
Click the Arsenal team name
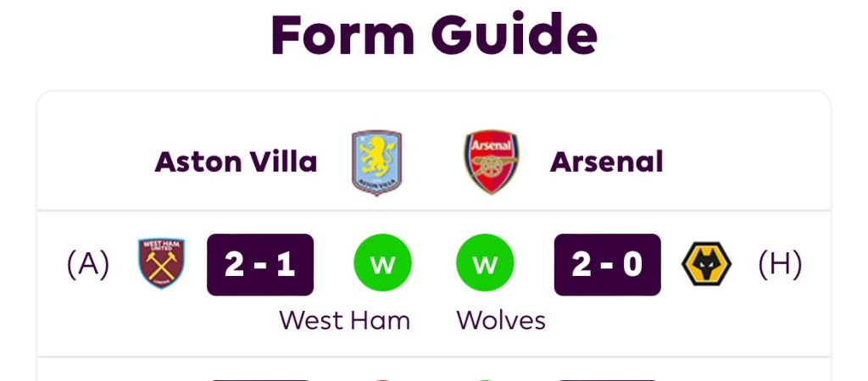coord(606,162)
